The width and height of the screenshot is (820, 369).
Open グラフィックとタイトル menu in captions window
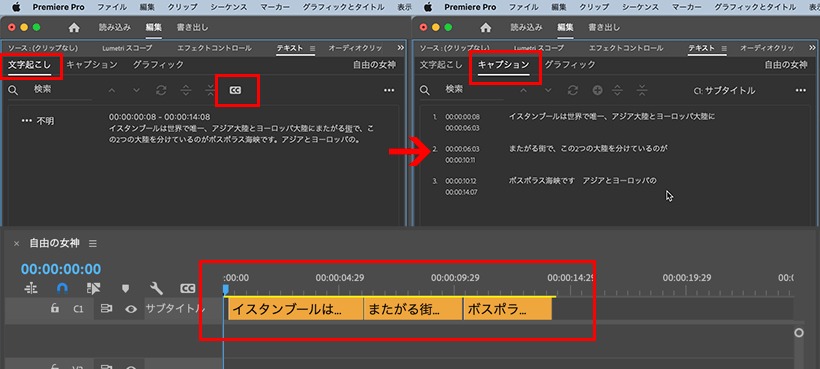[x=755, y=7]
